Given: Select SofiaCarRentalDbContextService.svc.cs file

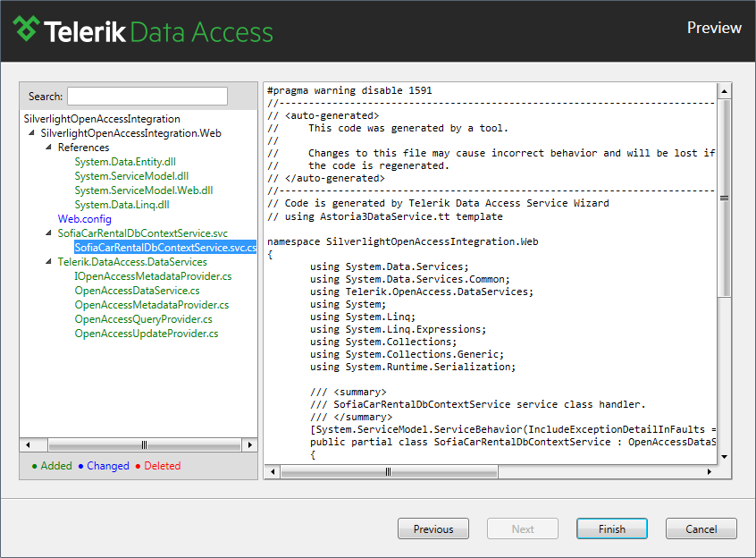Looking at the screenshot, I should [x=165, y=248].
